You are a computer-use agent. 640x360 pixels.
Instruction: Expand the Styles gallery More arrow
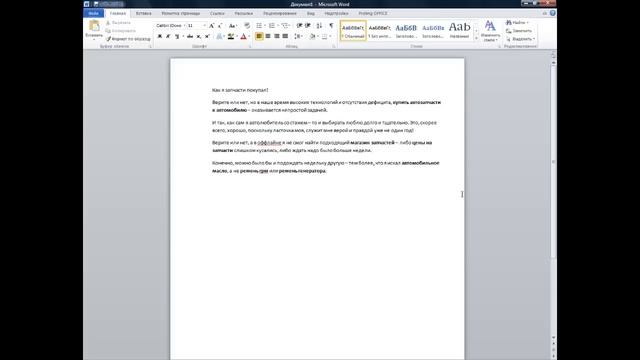[476, 38]
